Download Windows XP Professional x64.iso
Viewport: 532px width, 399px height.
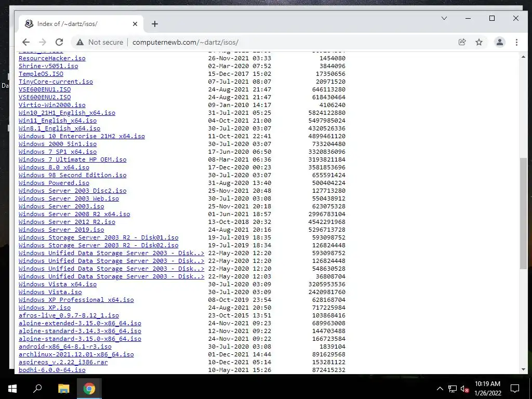tap(76, 300)
